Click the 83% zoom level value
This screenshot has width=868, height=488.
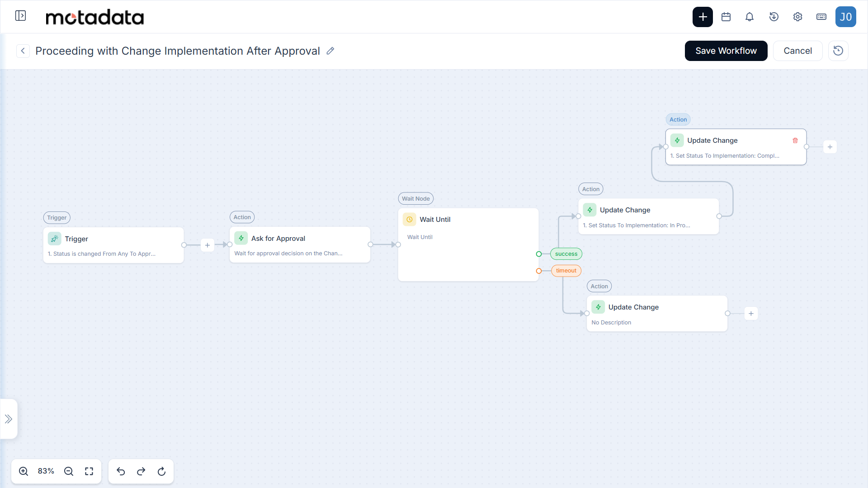tap(46, 471)
